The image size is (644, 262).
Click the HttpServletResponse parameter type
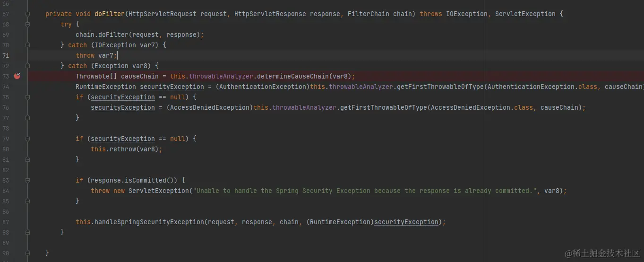[270, 14]
